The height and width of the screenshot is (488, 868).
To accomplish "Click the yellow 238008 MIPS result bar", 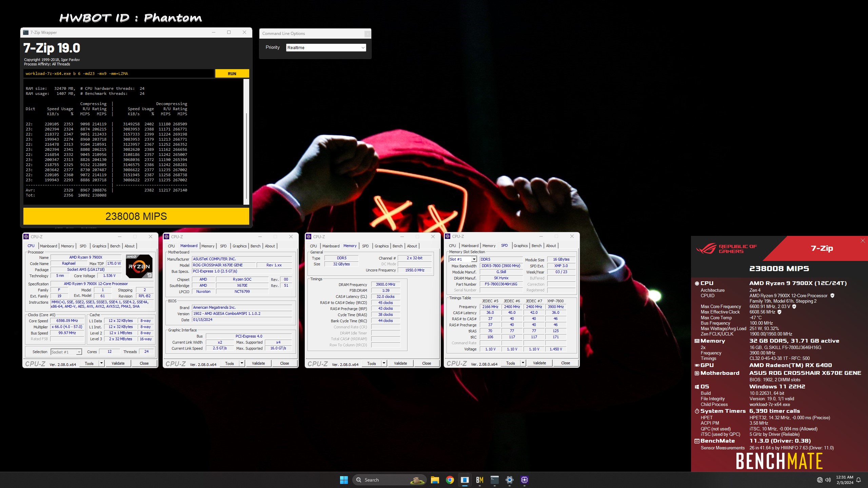I will point(136,216).
